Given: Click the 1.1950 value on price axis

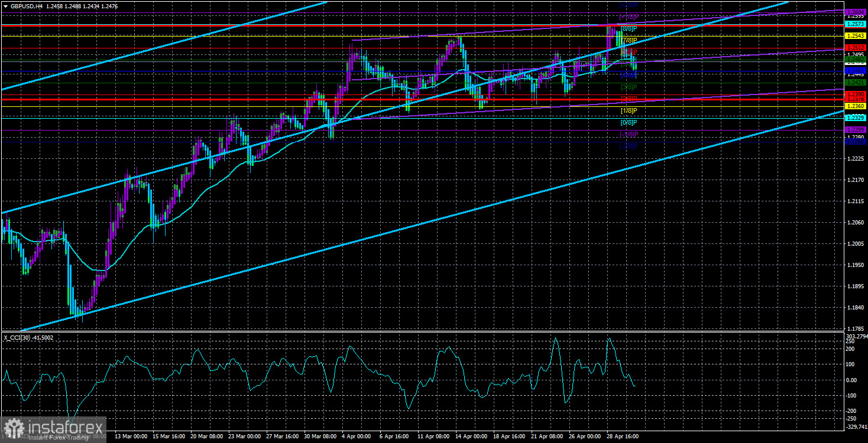Looking at the screenshot, I should [854, 266].
